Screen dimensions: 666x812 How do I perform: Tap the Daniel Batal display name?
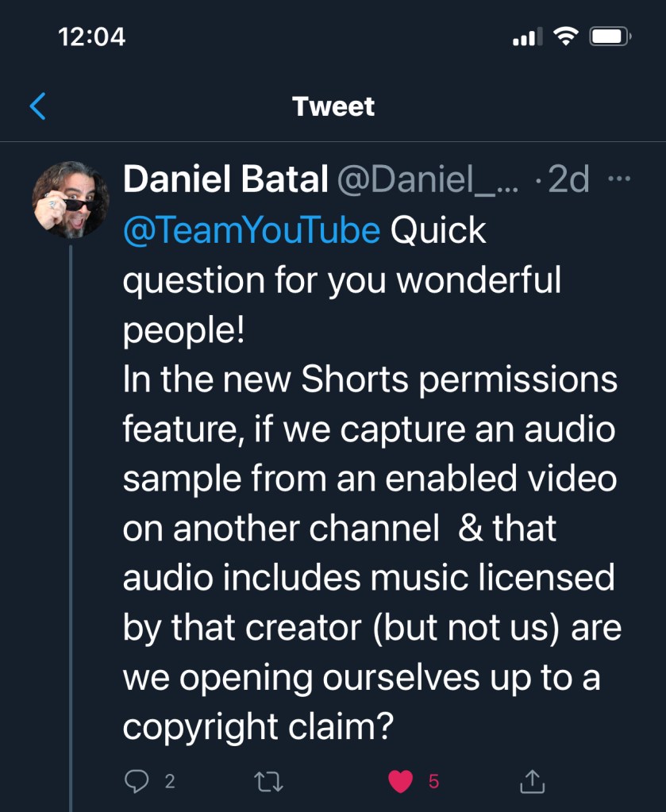225,181
